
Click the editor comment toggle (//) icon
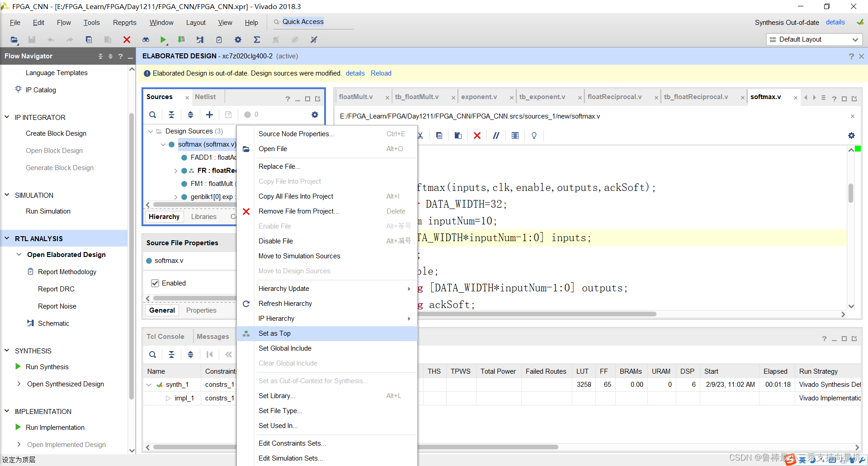click(x=496, y=136)
